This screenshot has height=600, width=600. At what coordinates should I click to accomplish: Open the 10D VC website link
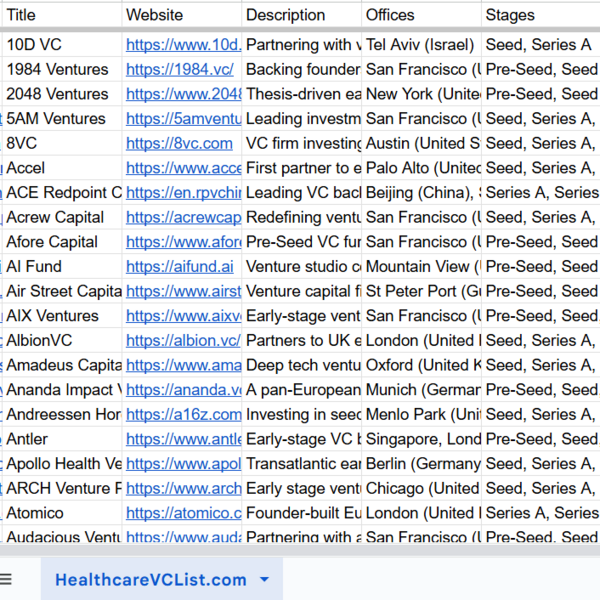point(184,45)
